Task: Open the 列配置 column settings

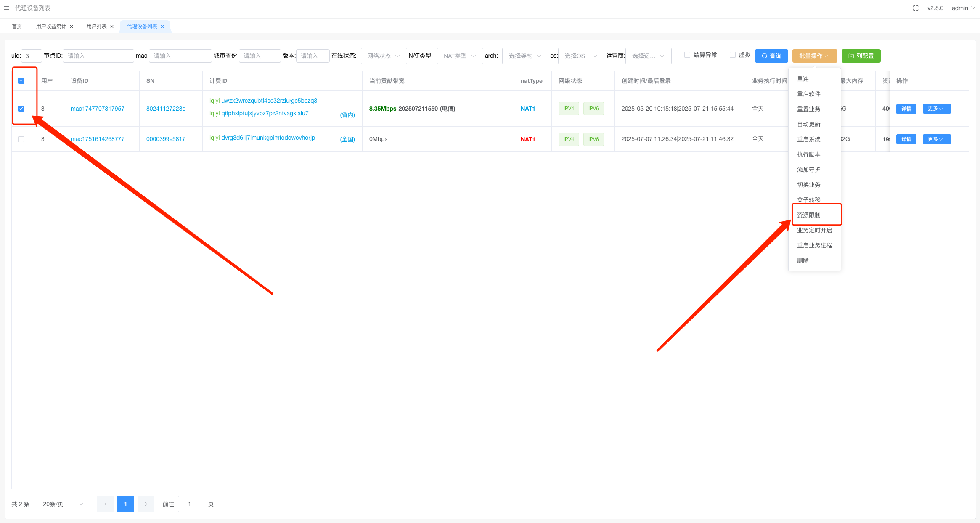Action: [x=861, y=56]
